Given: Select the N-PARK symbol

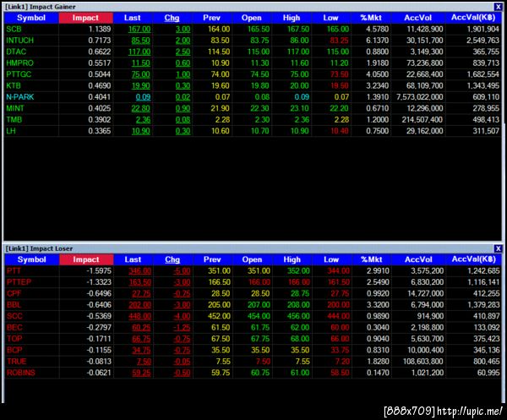Looking at the screenshot, I should point(20,97).
